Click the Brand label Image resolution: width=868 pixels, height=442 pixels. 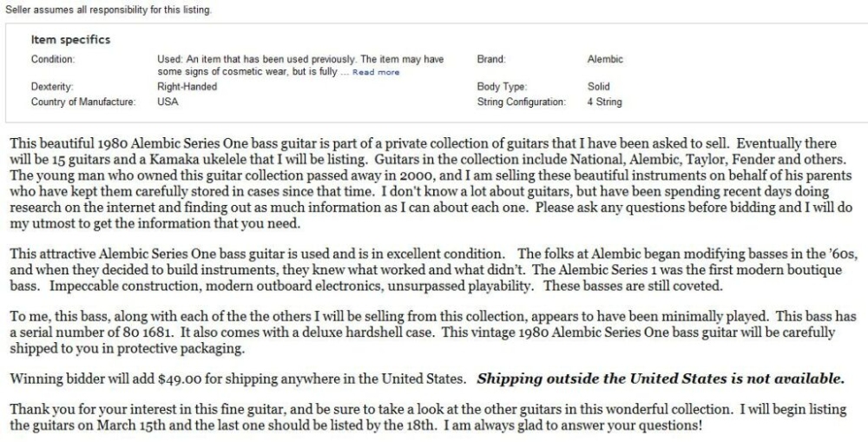pyautogui.click(x=491, y=59)
